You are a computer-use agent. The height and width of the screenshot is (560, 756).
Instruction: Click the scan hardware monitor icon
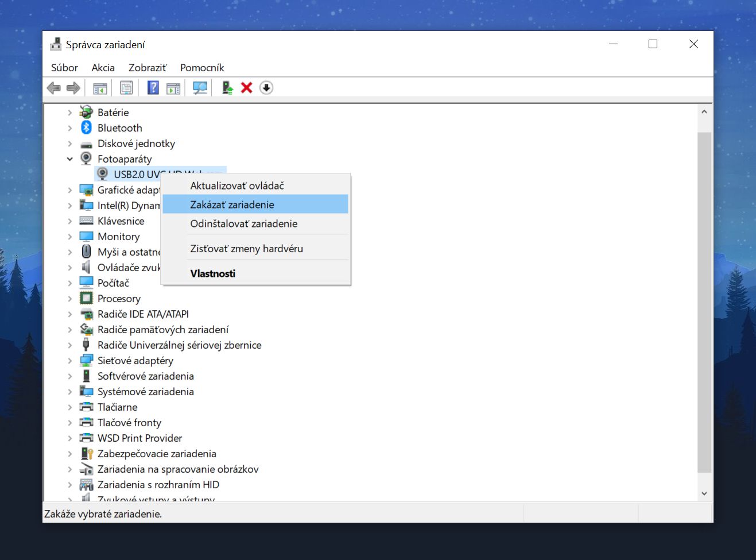pos(200,88)
